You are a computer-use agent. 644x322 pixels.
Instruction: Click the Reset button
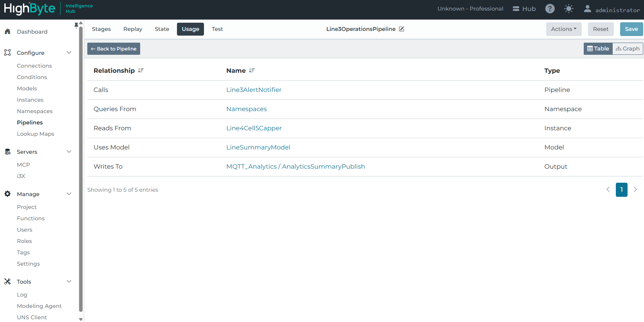601,29
